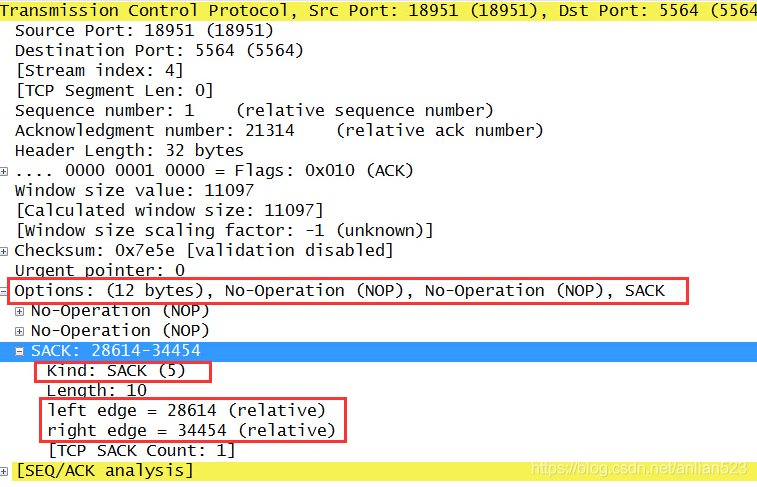
Task: Collapse the SACK: 28614-34454 node
Action: pyautogui.click(x=19, y=352)
